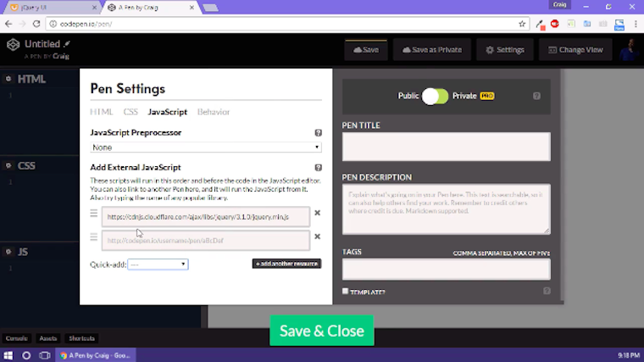Open CSS editor settings gear

point(8,165)
